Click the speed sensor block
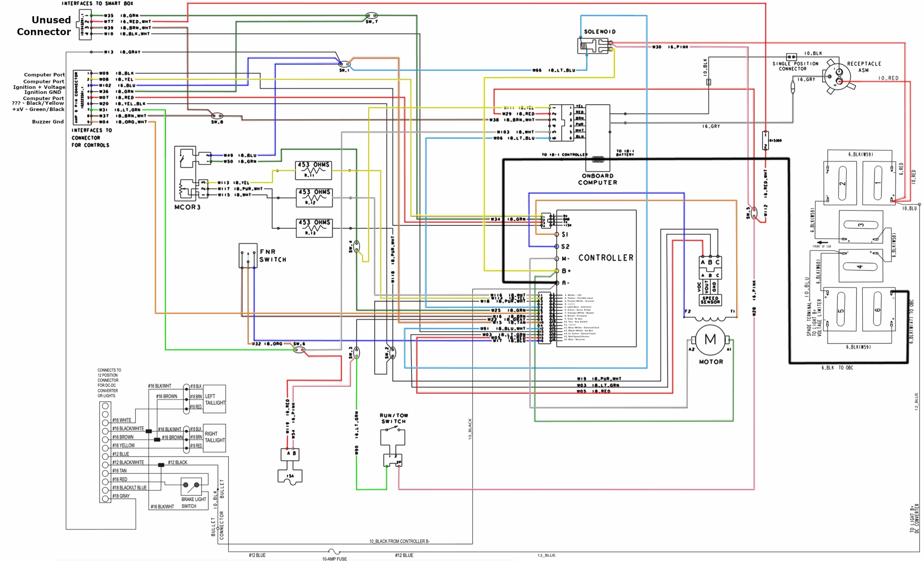Screen dimensions: 924x561 point(710,300)
